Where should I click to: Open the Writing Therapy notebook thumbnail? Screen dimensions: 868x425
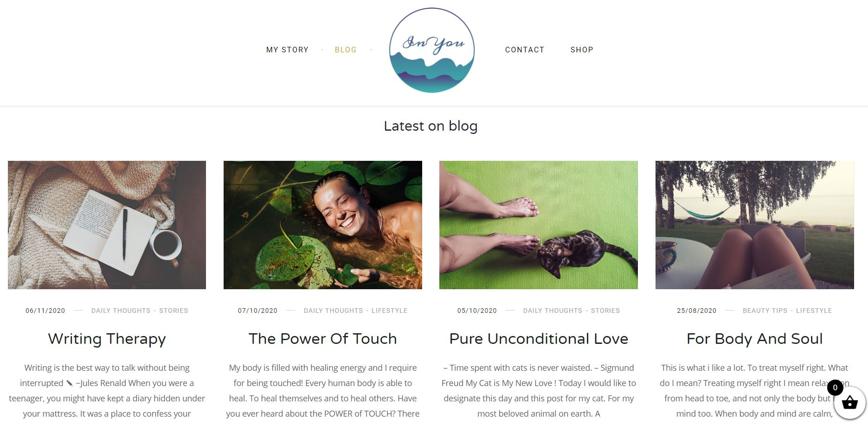tap(107, 225)
